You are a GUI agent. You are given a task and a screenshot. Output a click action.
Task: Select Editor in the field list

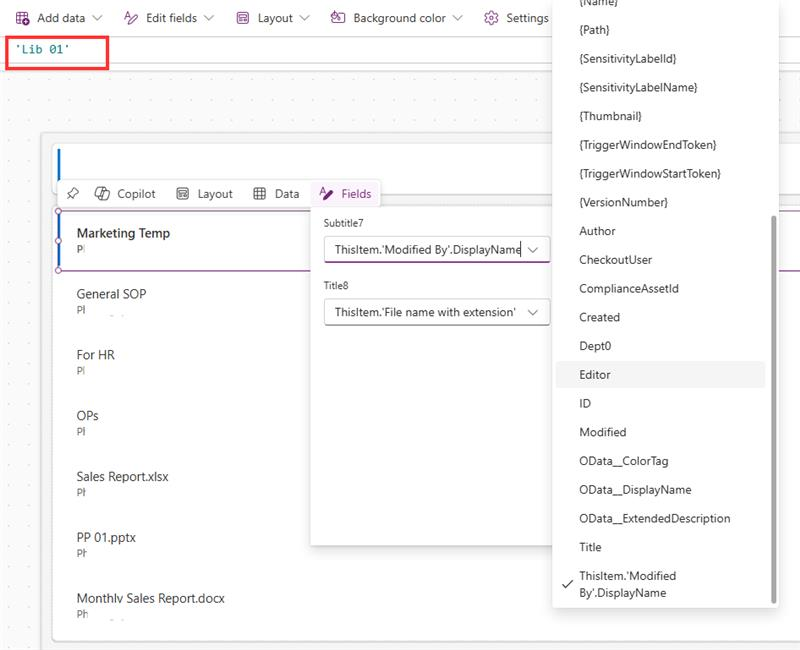tap(660, 374)
